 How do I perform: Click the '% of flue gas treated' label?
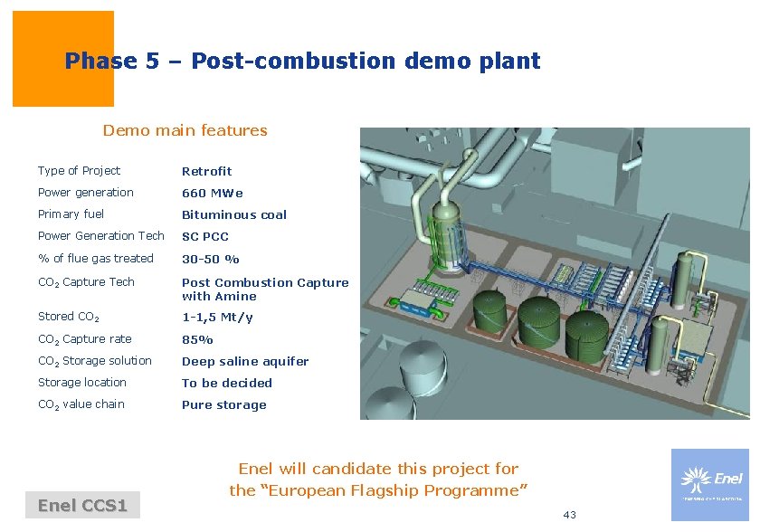[x=96, y=259]
